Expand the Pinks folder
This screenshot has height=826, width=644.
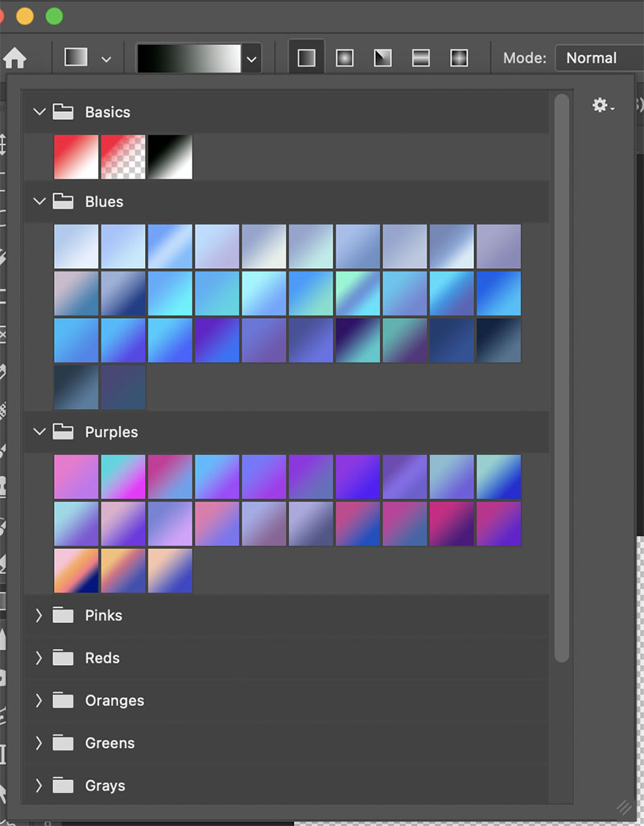[39, 615]
